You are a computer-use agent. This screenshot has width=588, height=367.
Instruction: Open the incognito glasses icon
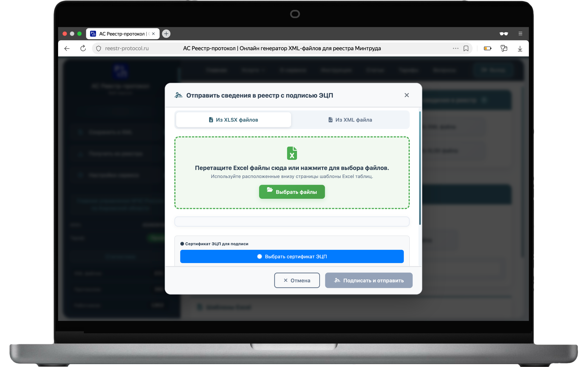[504, 34]
